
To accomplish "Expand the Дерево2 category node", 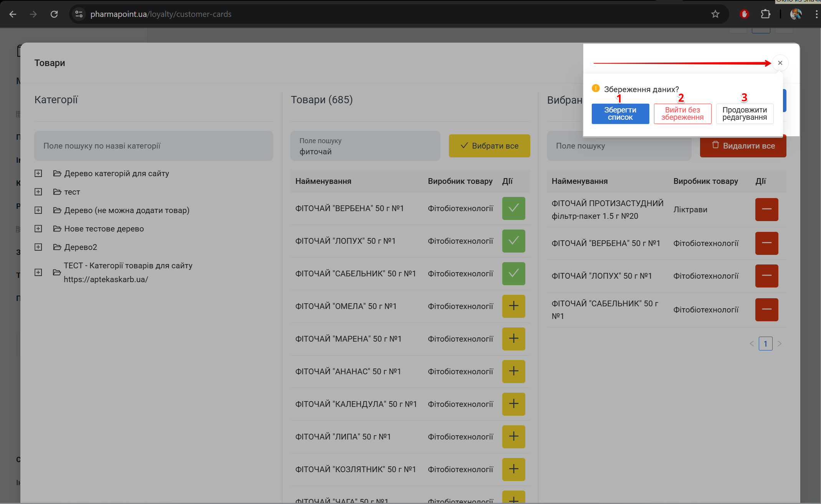I will [x=38, y=247].
